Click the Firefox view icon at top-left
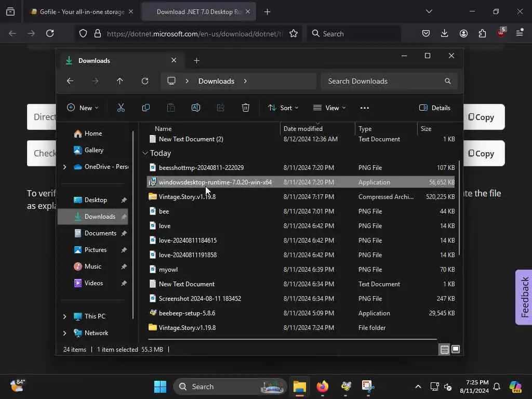Image resolution: width=532 pixels, height=399 pixels. click(x=10, y=12)
